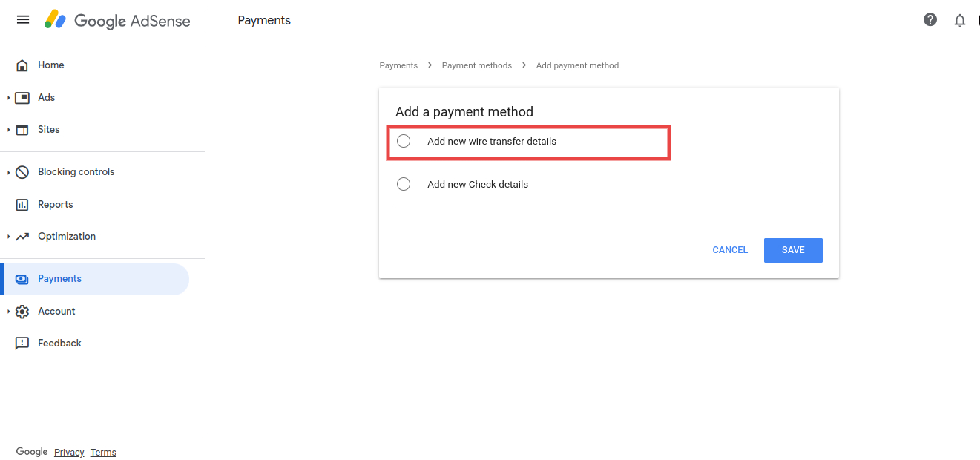Click the Feedback speech bubble icon

tap(22, 344)
